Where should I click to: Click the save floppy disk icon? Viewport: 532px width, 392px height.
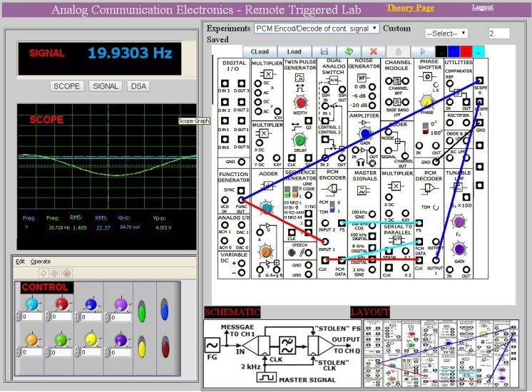point(324,51)
